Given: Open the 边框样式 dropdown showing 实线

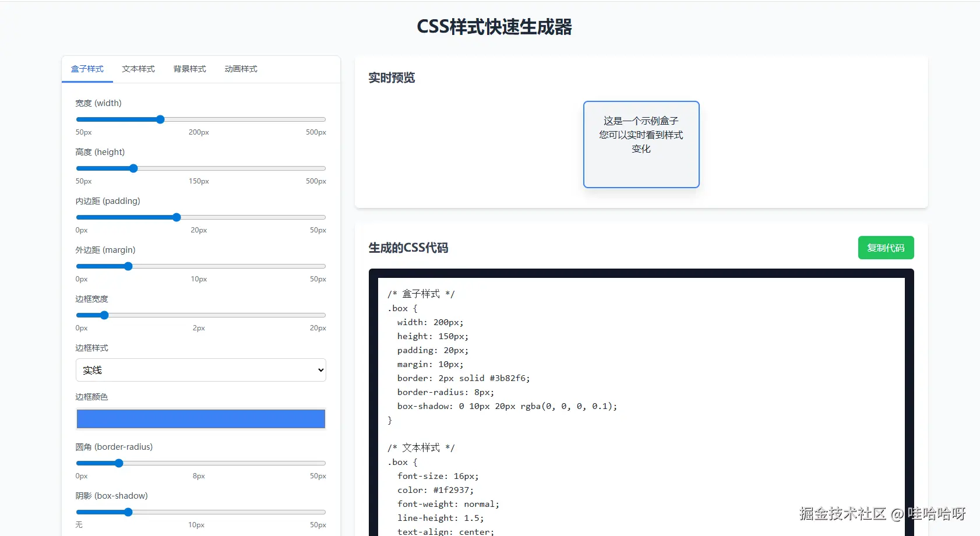Looking at the screenshot, I should 201,370.
